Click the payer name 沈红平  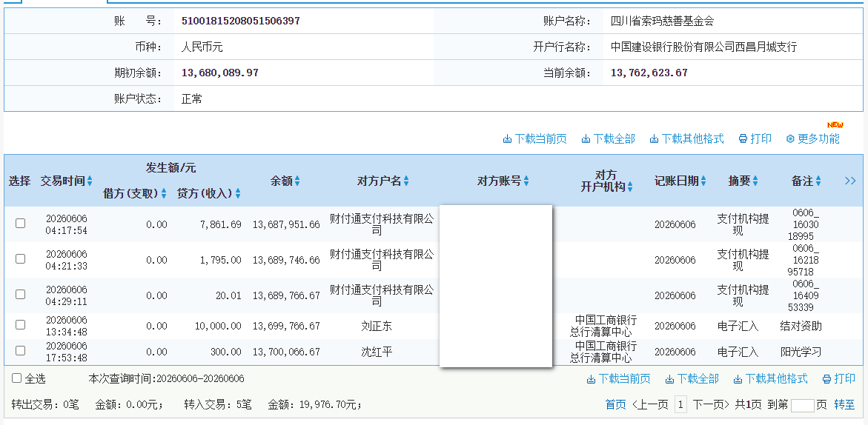pos(377,352)
